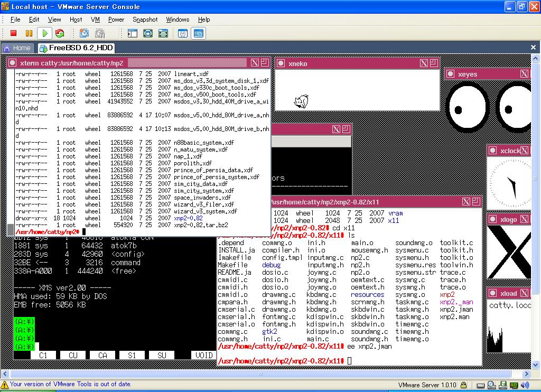This screenshot has width=541, height=392.
Task: Open the xclock window menu circle
Action: click(x=493, y=151)
